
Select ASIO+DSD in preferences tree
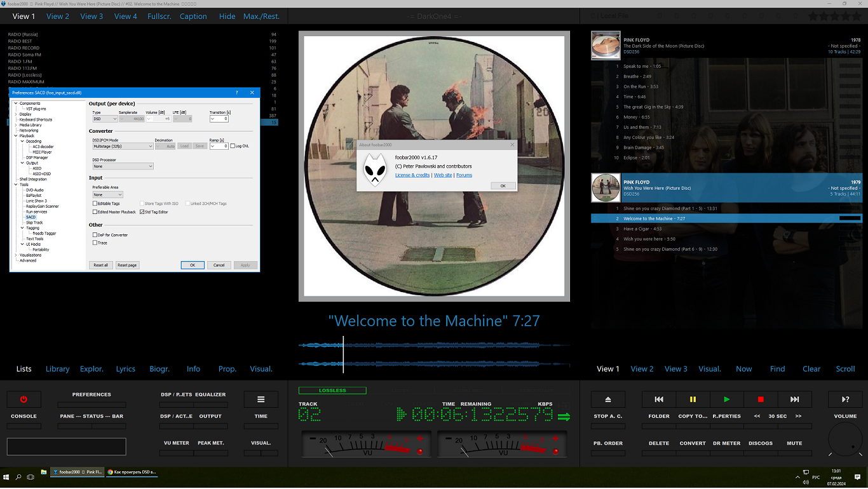pyautogui.click(x=41, y=174)
